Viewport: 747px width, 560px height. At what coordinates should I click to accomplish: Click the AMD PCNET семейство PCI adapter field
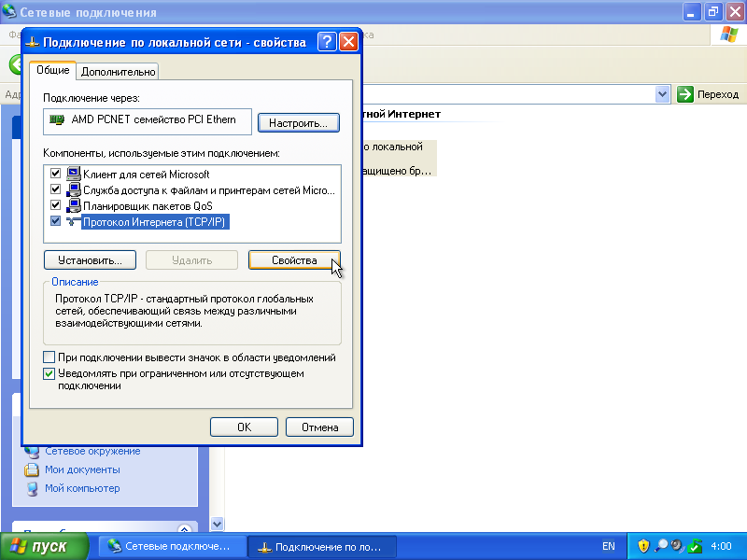(x=148, y=121)
